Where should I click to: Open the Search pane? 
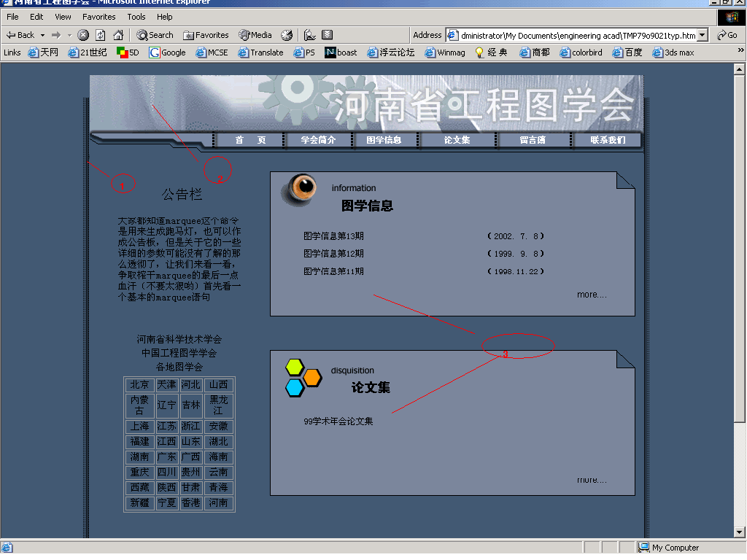tap(155, 35)
